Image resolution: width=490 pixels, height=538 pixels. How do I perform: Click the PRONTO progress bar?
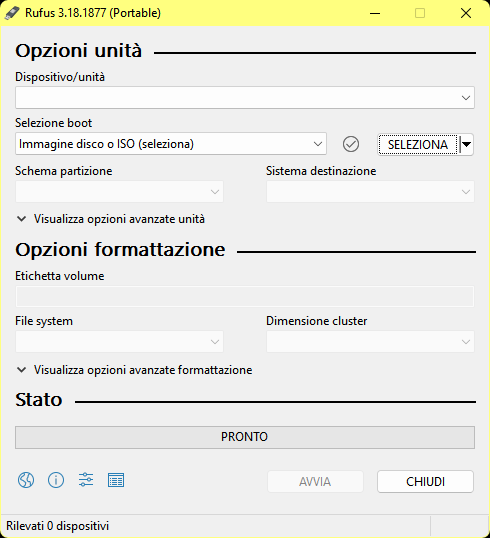(245, 437)
